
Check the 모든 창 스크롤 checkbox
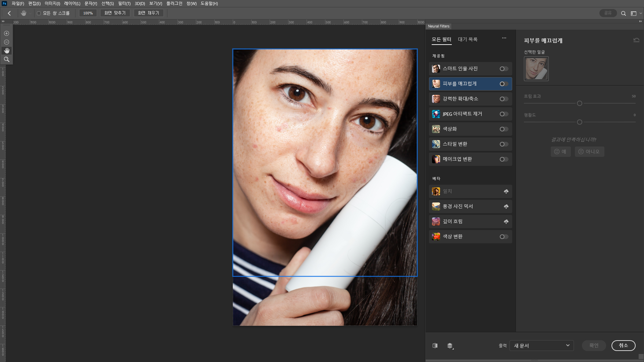click(x=39, y=13)
